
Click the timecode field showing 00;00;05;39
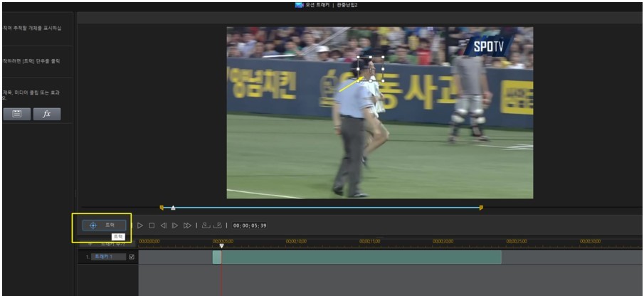point(250,225)
